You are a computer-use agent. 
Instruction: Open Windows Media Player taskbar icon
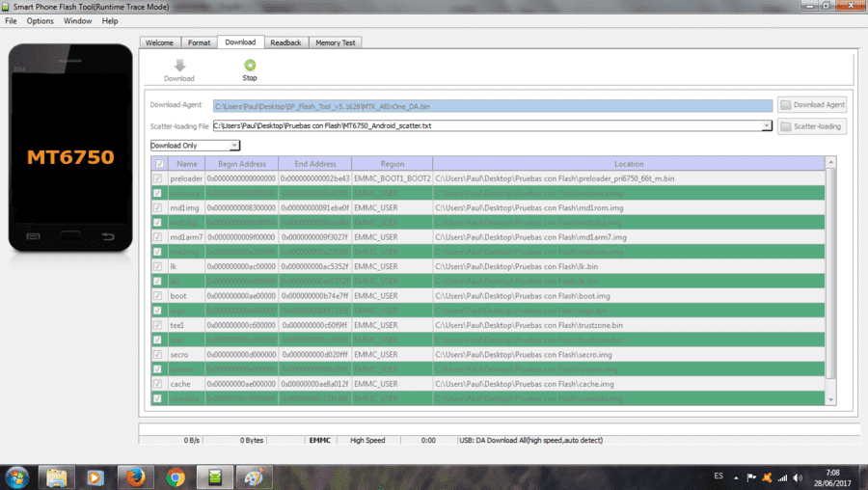[x=95, y=477]
